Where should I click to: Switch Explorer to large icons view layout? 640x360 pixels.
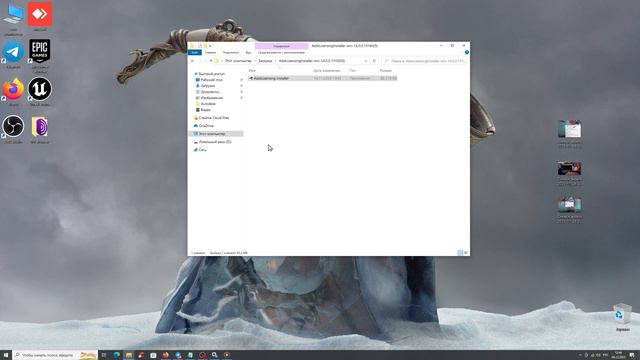point(466,253)
